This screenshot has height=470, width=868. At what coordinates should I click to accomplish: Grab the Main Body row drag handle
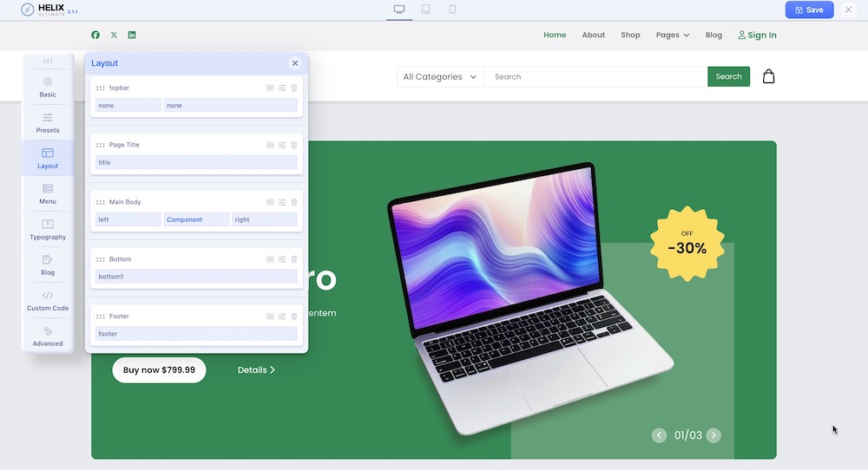[100, 202]
